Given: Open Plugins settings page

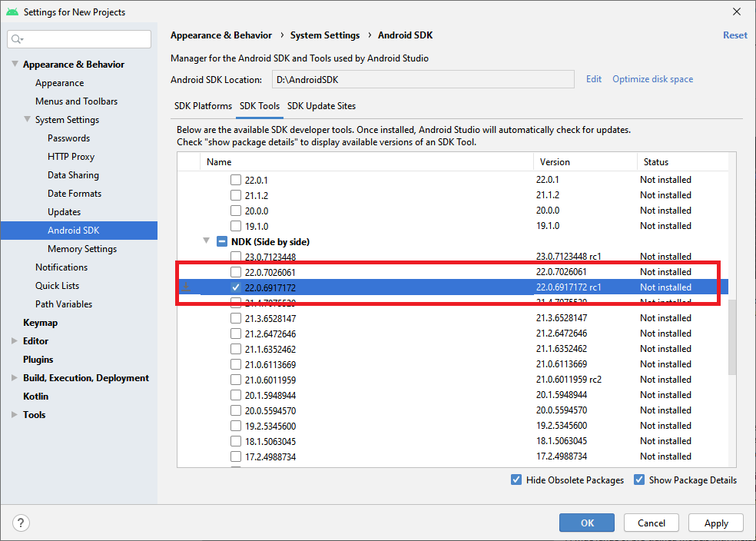Looking at the screenshot, I should (x=38, y=360).
